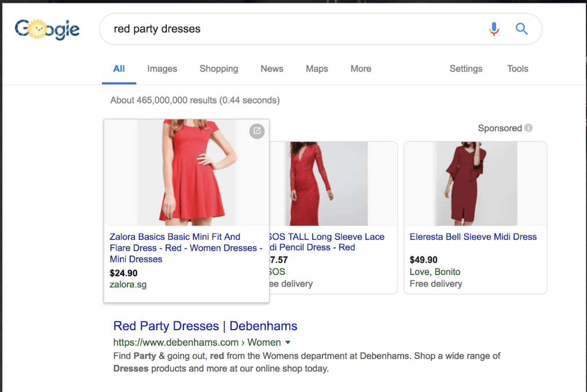Click the $24.90 price
587x392 pixels.
(x=123, y=273)
